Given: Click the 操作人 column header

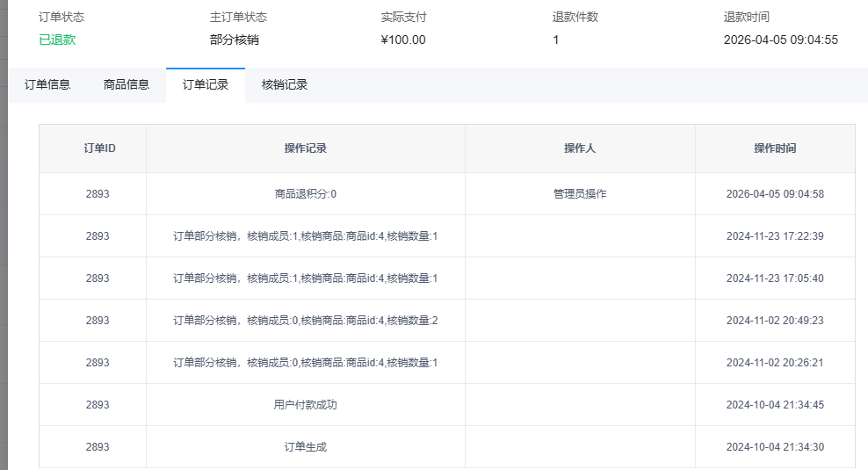Looking at the screenshot, I should [x=580, y=148].
